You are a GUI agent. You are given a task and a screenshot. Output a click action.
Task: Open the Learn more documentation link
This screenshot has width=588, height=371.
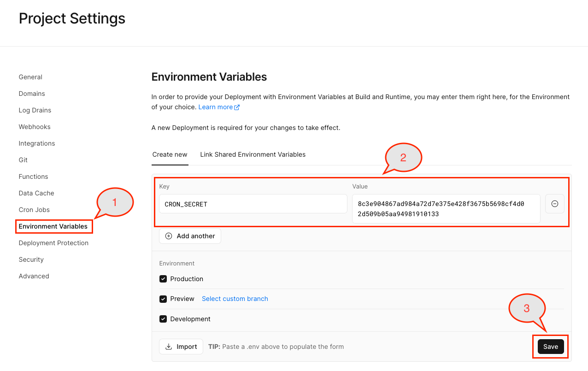215,106
